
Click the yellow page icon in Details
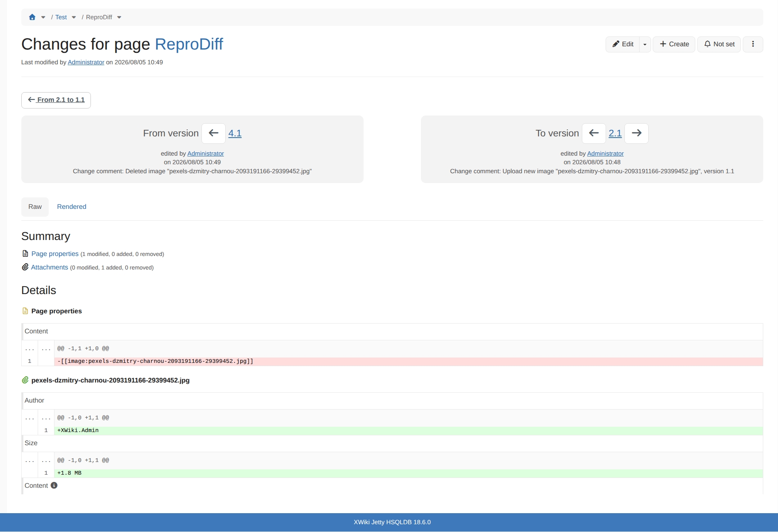coord(25,311)
